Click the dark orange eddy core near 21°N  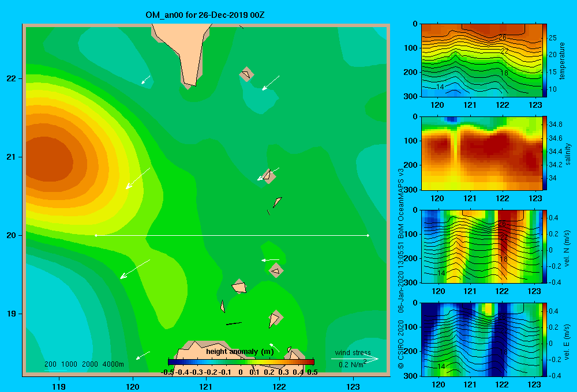coord(48,159)
